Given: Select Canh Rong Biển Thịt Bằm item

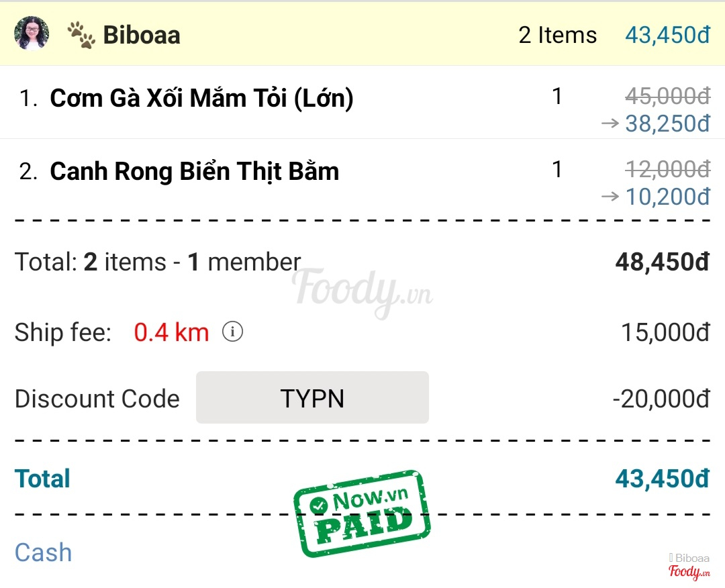Looking at the screenshot, I should point(195,172).
